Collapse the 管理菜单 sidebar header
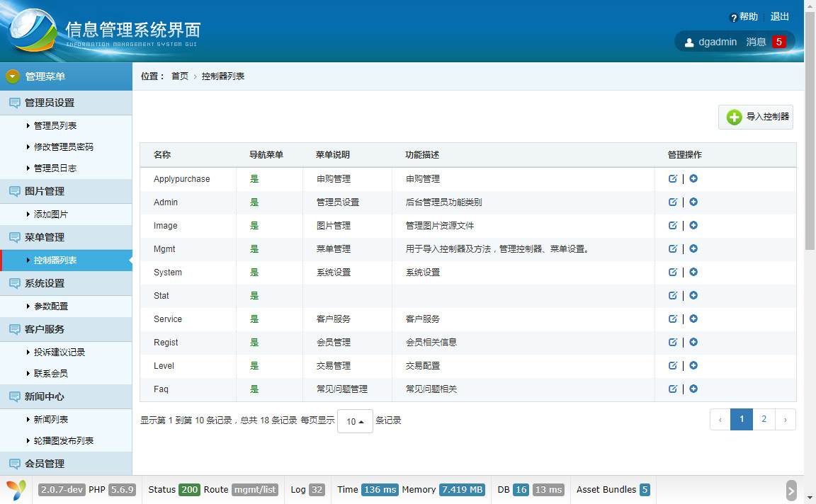This screenshot has height=504, width=816. [x=66, y=76]
